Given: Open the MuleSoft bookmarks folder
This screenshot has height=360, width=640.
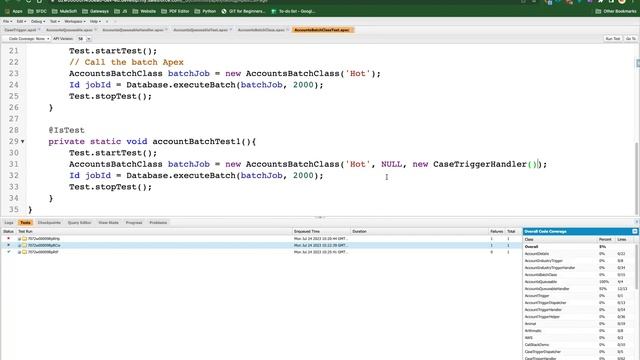Looking at the screenshot, I should [x=64, y=11].
